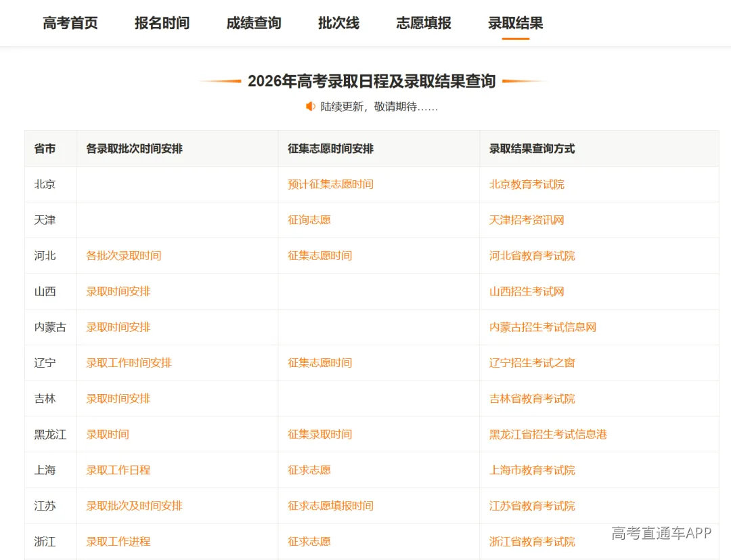This screenshot has width=731, height=560.
Task: Select the 录取结果 tab
Action: coord(515,23)
